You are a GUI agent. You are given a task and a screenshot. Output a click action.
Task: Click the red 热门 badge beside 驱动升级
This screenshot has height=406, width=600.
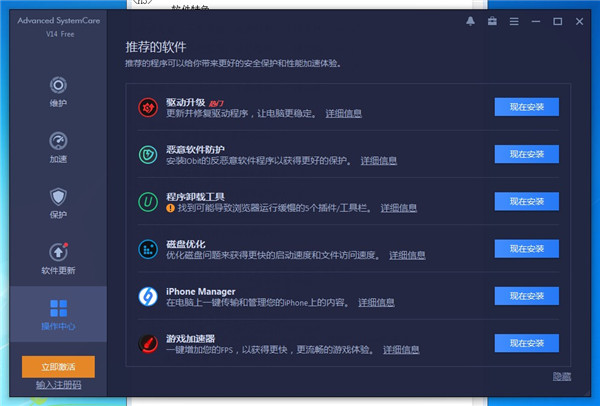click(216, 103)
